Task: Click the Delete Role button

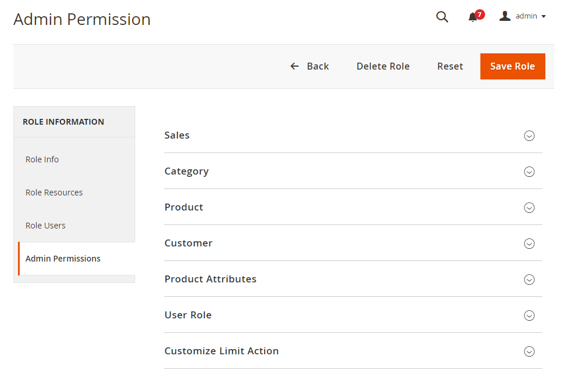Action: (383, 66)
